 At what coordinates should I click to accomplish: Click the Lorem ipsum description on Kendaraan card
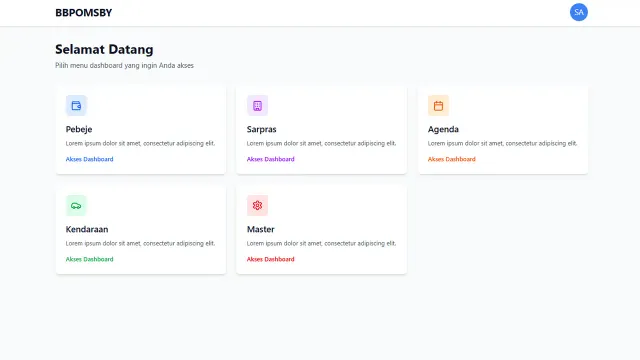tap(140, 243)
